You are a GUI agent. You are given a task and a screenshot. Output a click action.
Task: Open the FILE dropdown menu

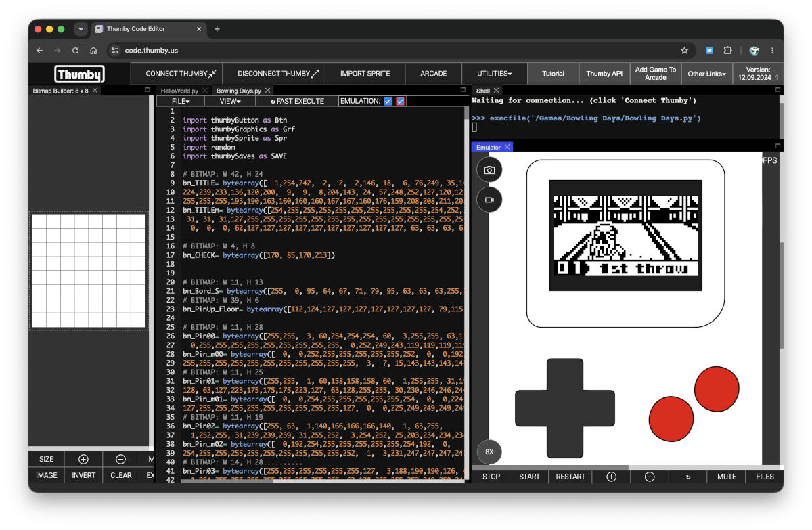181,101
